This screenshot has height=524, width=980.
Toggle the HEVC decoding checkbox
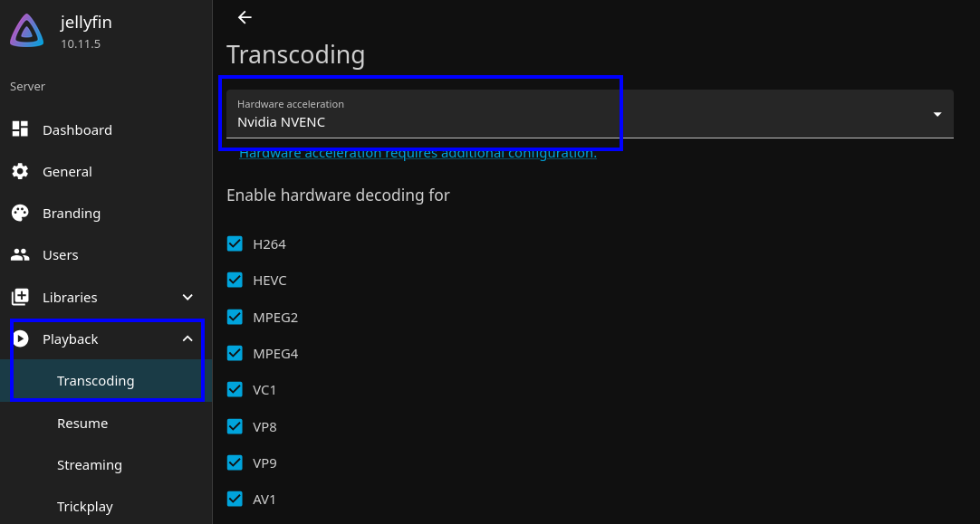pos(235,281)
